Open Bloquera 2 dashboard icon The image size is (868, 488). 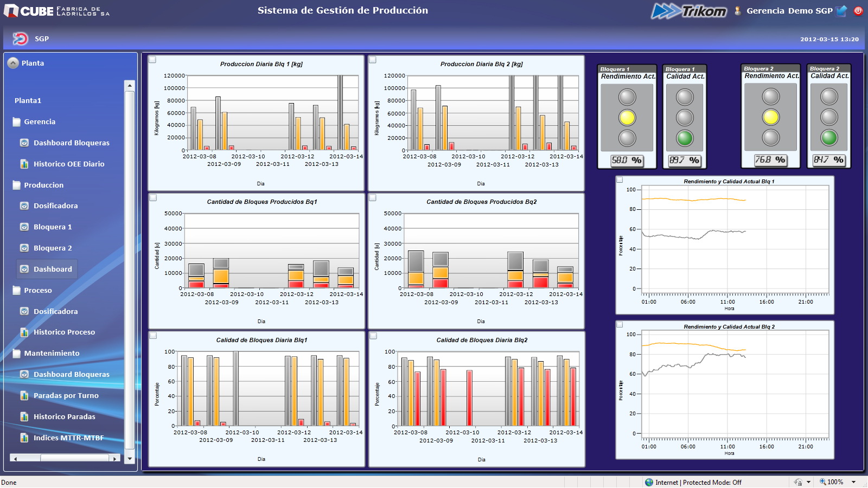point(24,248)
